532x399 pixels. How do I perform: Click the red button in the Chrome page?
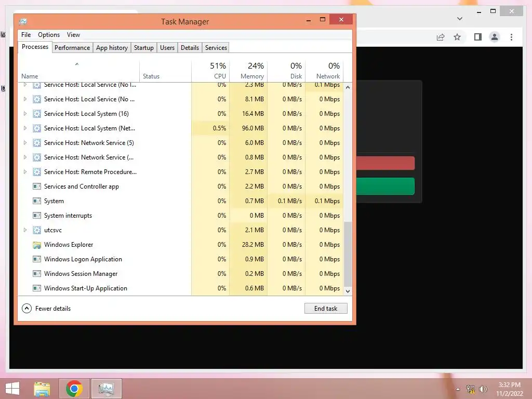385,163
